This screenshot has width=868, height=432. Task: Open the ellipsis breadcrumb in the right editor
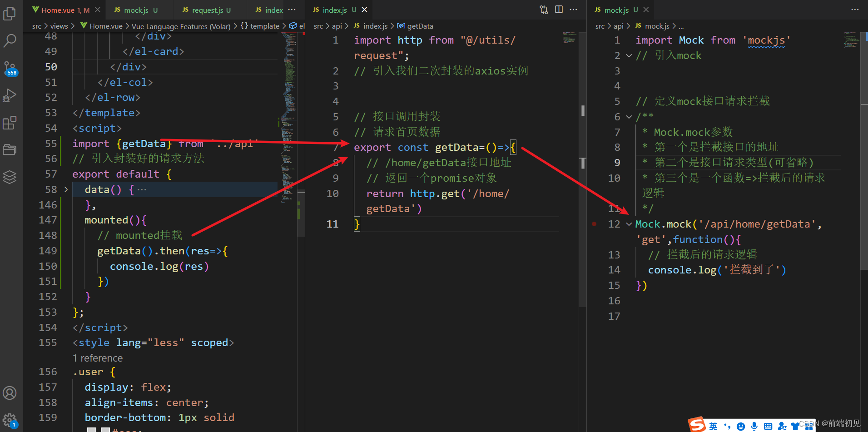click(x=681, y=26)
